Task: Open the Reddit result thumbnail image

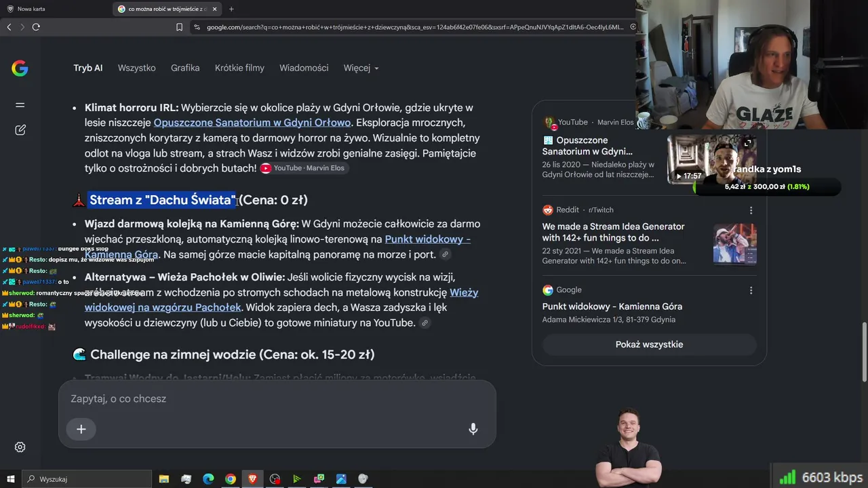Action: click(734, 244)
